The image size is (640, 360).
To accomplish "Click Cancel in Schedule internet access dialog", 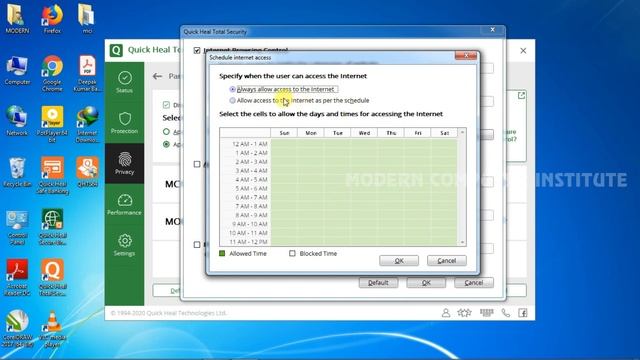I will click(447, 260).
